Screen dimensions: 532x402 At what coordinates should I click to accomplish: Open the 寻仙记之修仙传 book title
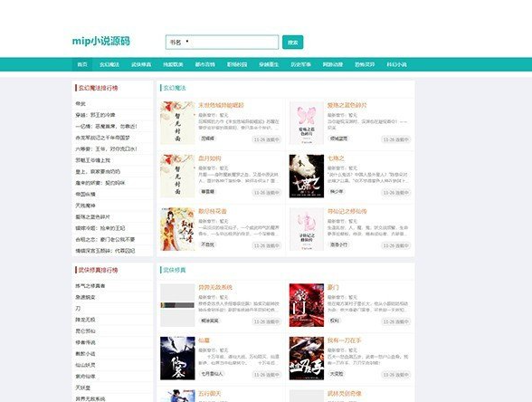(x=347, y=211)
